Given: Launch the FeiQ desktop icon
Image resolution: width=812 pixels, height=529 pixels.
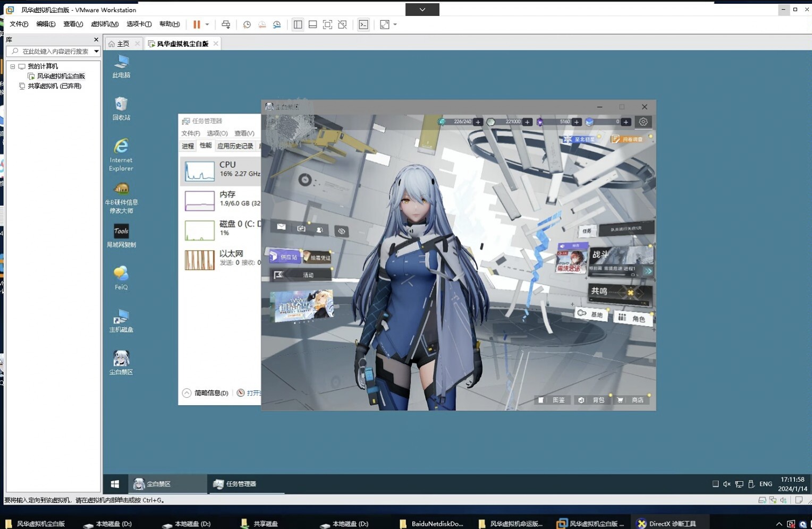Looking at the screenshot, I should point(121,278).
